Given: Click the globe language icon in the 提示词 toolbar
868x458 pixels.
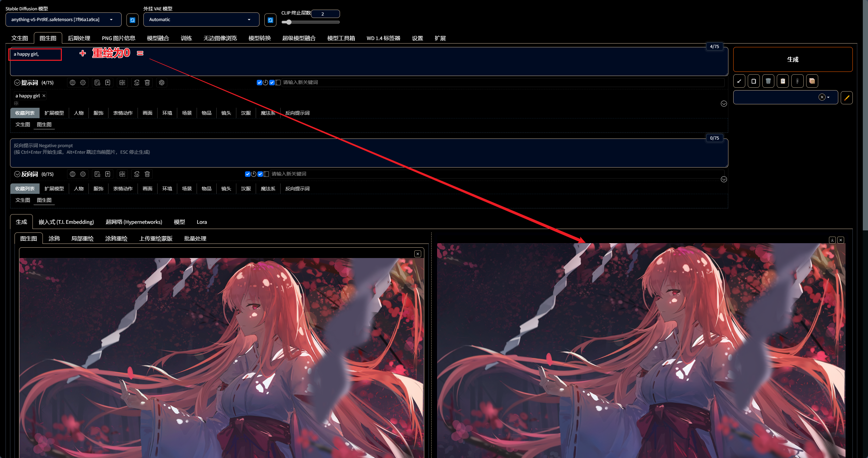Looking at the screenshot, I should (73, 83).
